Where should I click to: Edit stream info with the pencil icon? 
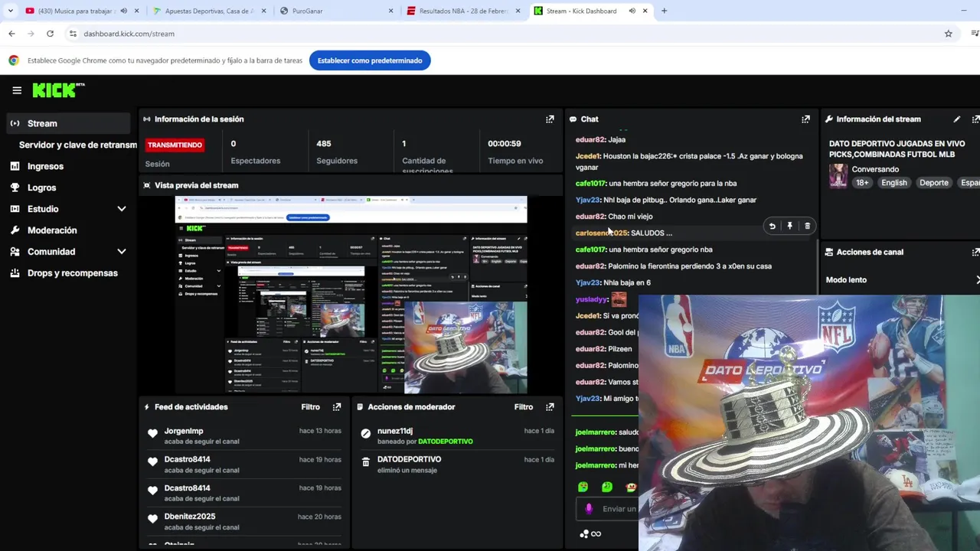(957, 119)
